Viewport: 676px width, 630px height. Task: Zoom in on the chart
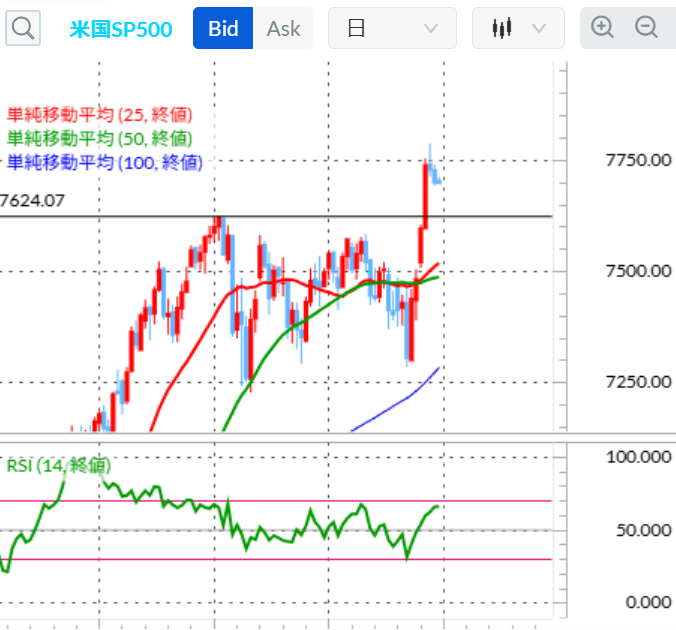[602, 28]
